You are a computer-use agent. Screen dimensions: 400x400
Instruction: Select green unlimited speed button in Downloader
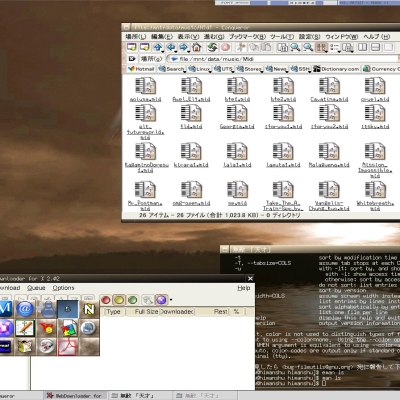[132, 300]
